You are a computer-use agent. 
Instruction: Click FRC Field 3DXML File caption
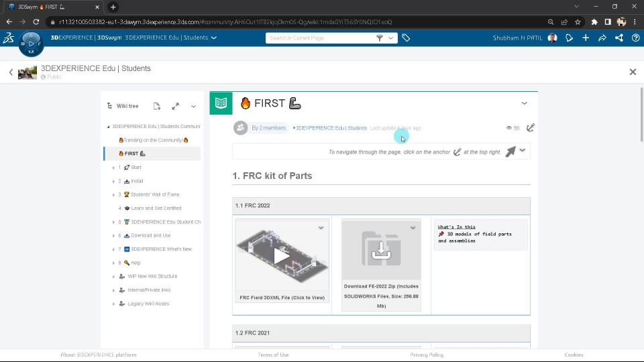(x=282, y=298)
